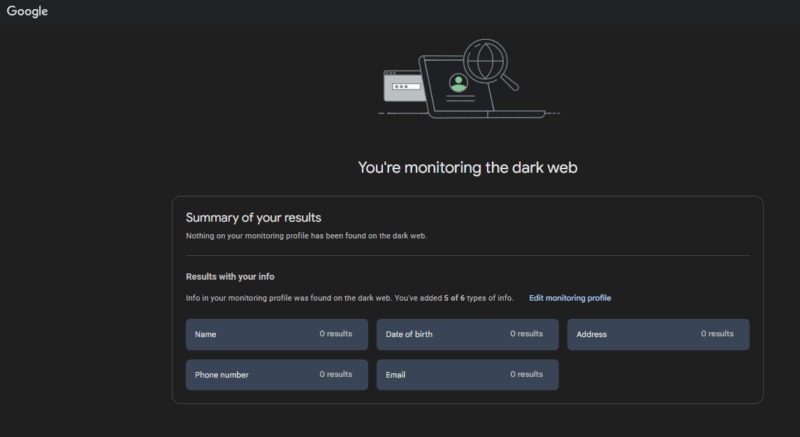Click the "Summary of your results" heading
The height and width of the screenshot is (437, 800).
click(x=253, y=217)
